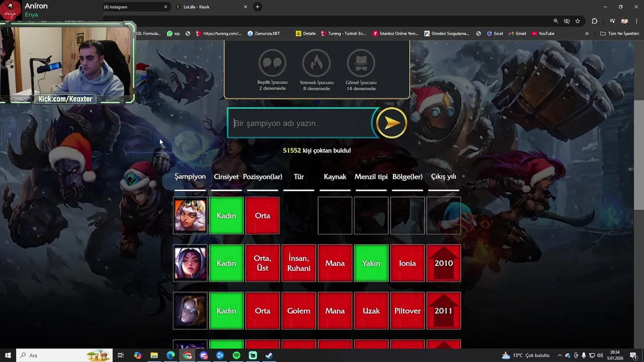Image resolution: width=644 pixels, height=362 pixels.
Task: Focus the champion name input field
Action: 300,123
